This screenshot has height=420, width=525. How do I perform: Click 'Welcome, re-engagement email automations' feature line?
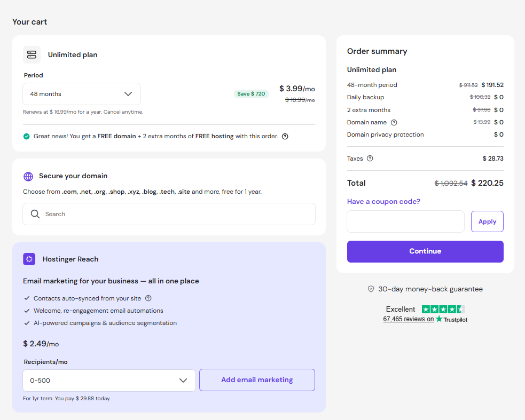[98, 311]
